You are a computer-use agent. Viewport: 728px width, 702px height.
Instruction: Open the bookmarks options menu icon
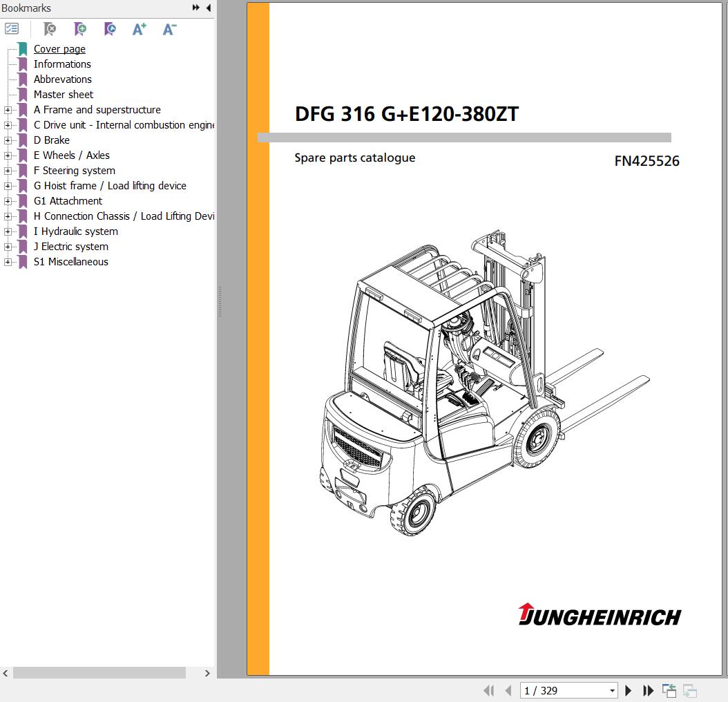(12, 29)
